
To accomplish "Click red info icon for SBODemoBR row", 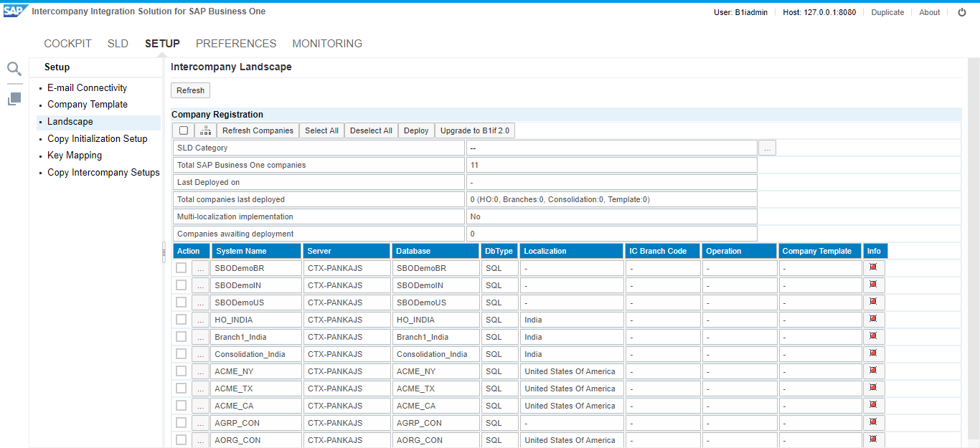I will (873, 267).
